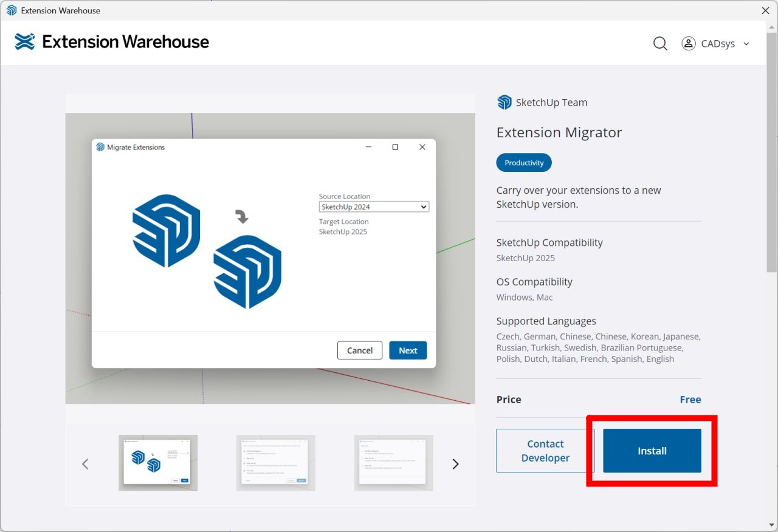Select the first screenshot thumbnail
Screen dimensions: 778x532
158,463
